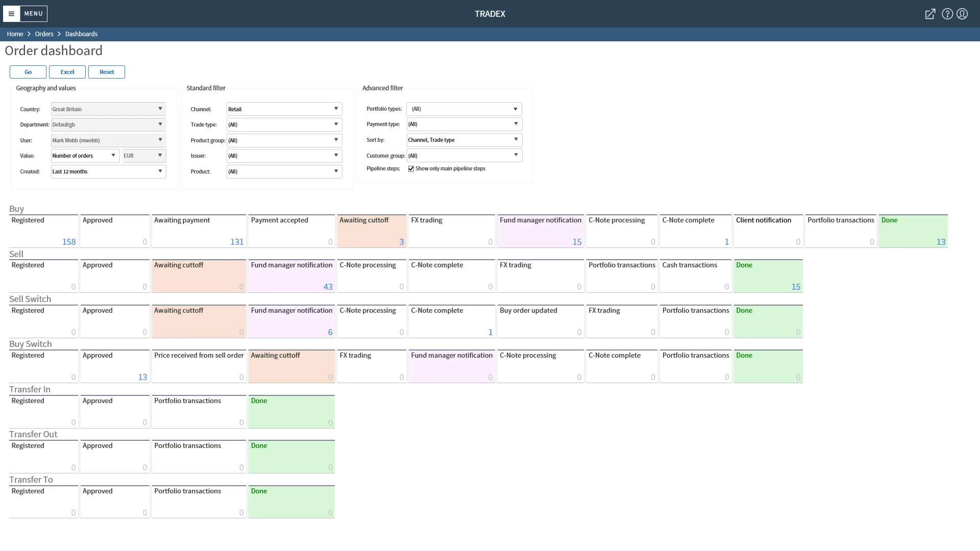This screenshot has height=551, width=980.
Task: Open the Created Last 12 months dropdown
Action: (x=108, y=171)
